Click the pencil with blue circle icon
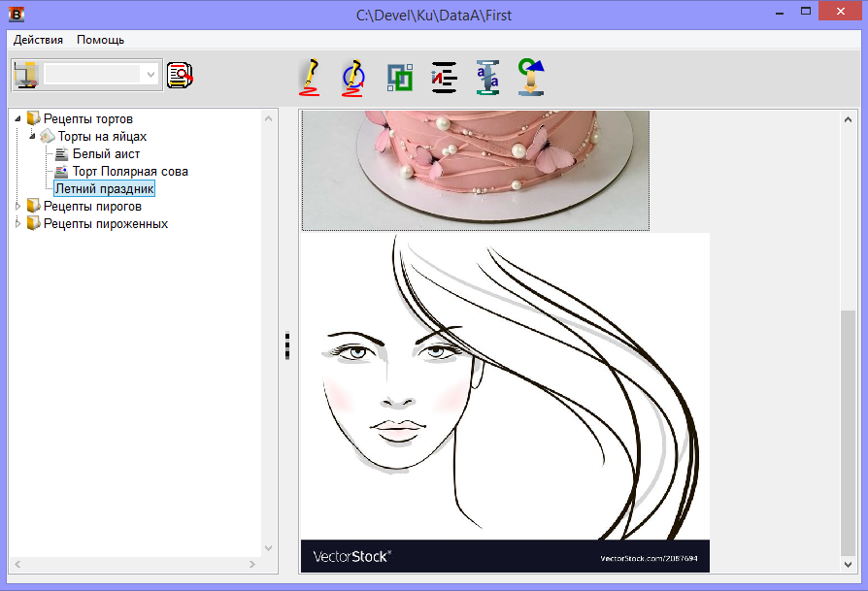The height and width of the screenshot is (591, 868). click(353, 78)
